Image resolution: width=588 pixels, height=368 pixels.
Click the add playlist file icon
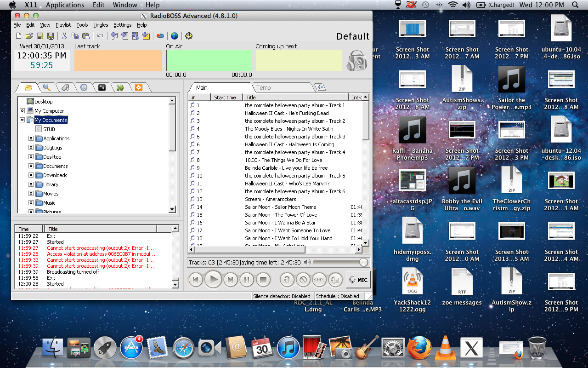tap(125, 36)
